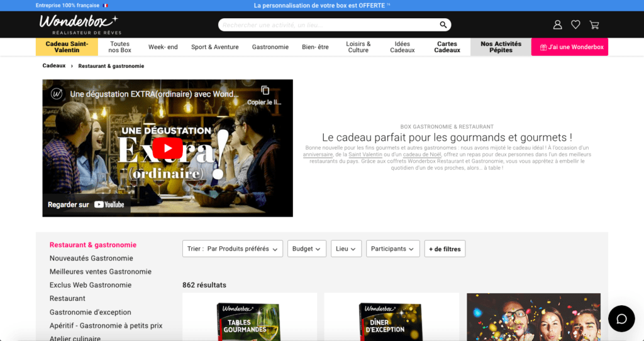Click the confetti party promo image
Image resolution: width=644 pixels, height=341 pixels.
533,317
